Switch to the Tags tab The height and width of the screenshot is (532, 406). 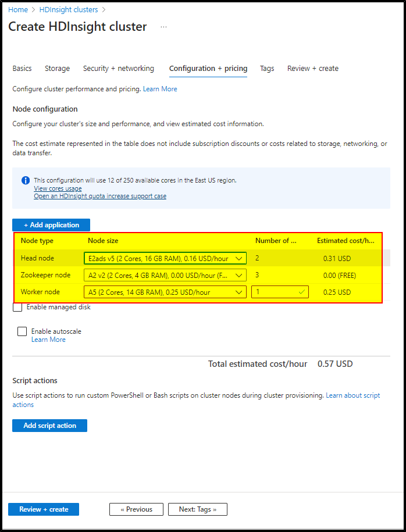point(267,69)
